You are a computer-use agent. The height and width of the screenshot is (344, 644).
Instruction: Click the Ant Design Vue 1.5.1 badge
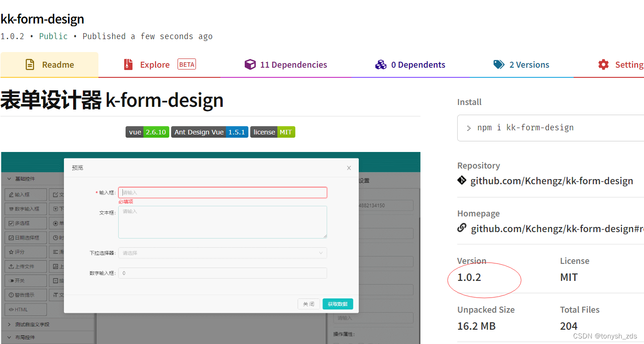pyautogui.click(x=210, y=132)
